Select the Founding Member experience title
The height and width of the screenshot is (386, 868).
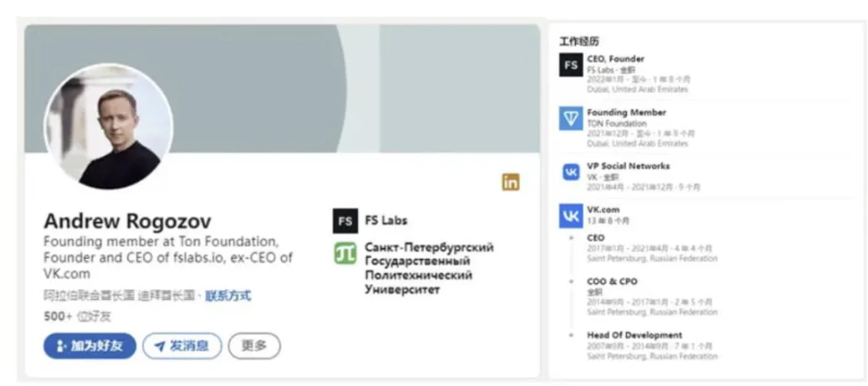[626, 112]
